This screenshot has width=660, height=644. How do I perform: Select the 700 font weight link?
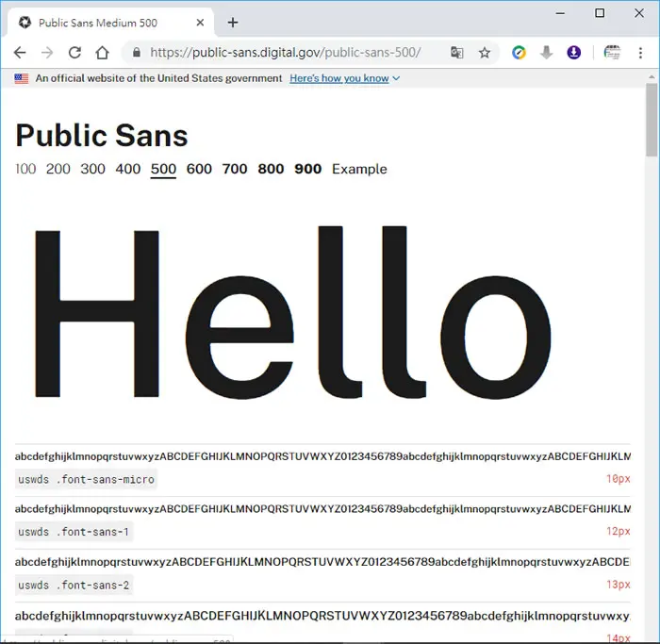click(x=235, y=169)
